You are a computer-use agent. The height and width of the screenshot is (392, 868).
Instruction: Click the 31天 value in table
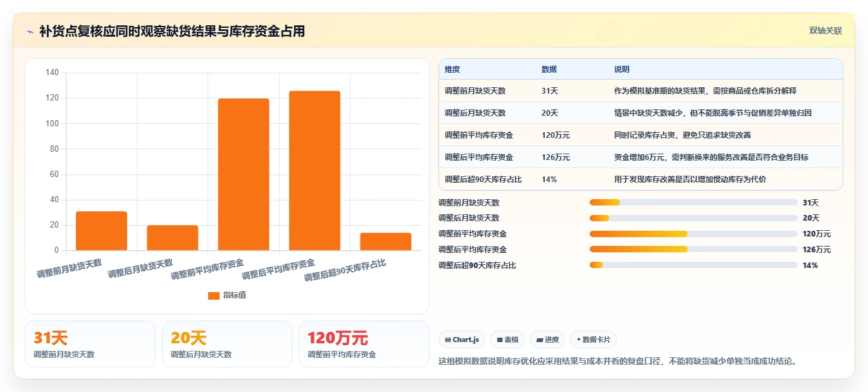coord(550,91)
